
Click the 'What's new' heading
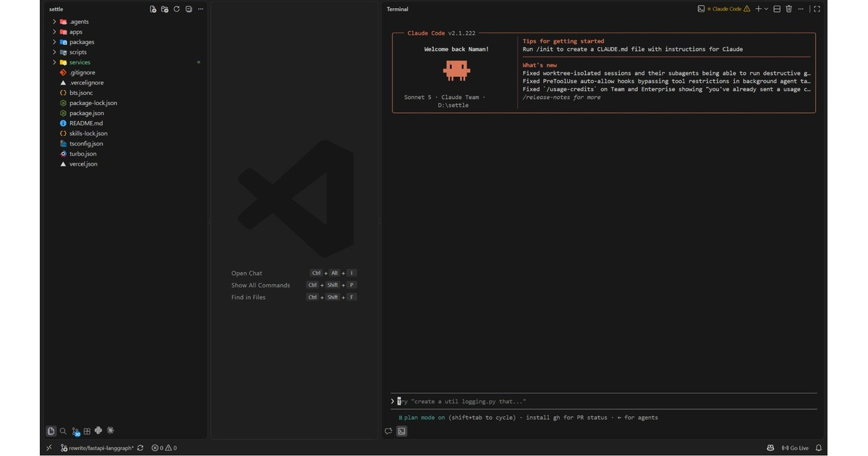tap(540, 65)
